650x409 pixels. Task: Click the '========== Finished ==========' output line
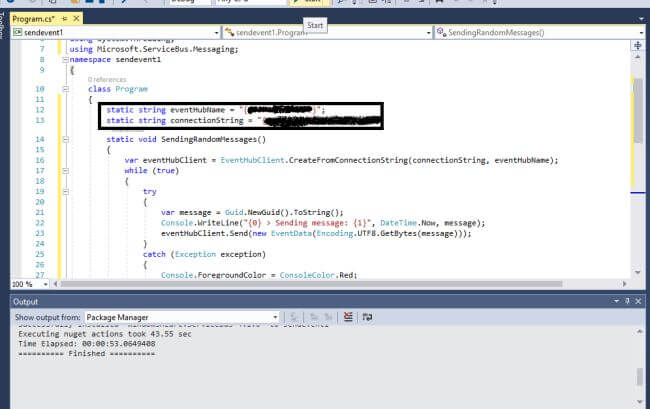click(87, 354)
